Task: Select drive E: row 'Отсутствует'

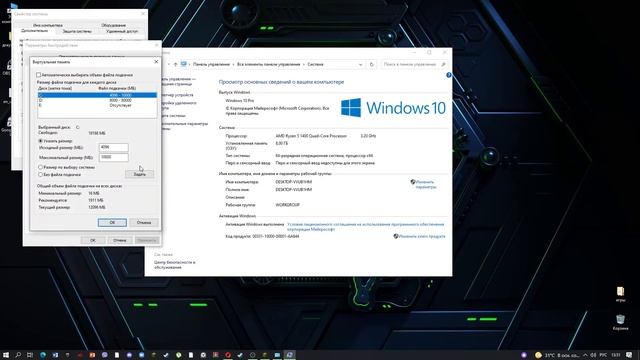Action: pyautogui.click(x=97, y=105)
